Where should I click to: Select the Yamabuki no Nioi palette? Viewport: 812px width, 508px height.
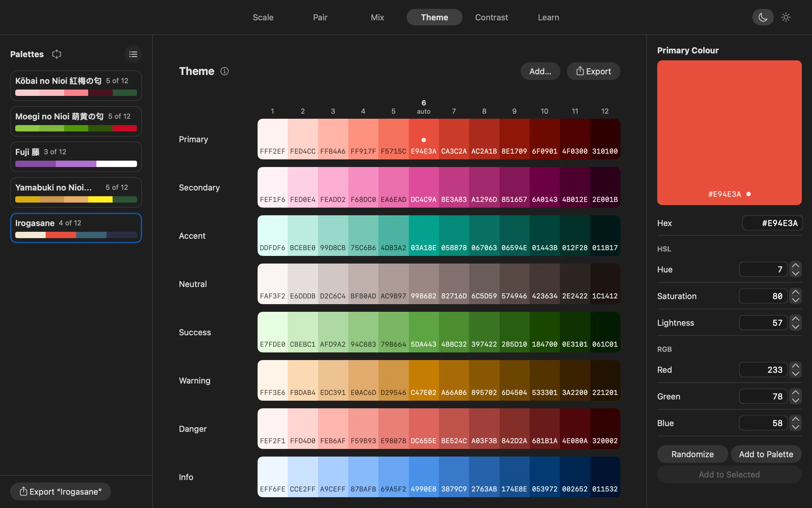click(x=76, y=192)
